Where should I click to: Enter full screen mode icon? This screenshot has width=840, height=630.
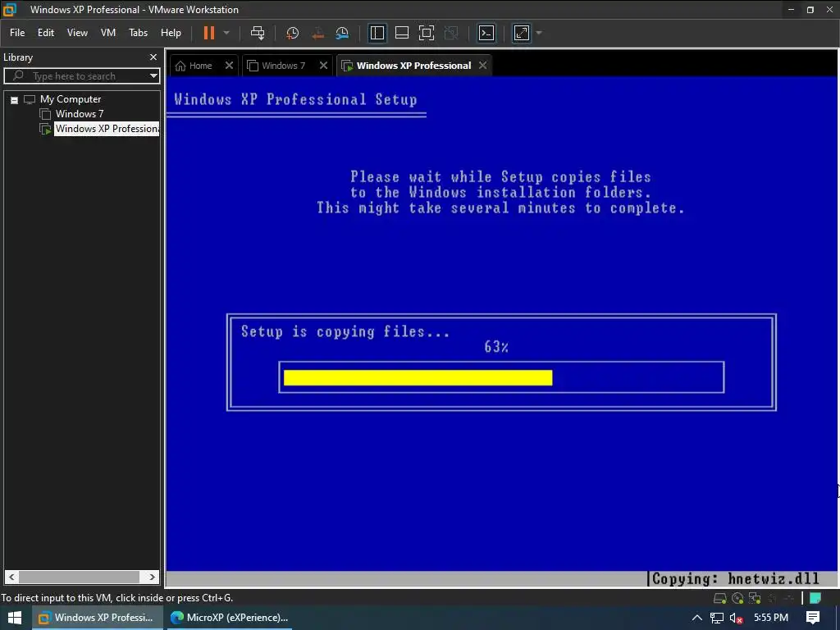427,33
